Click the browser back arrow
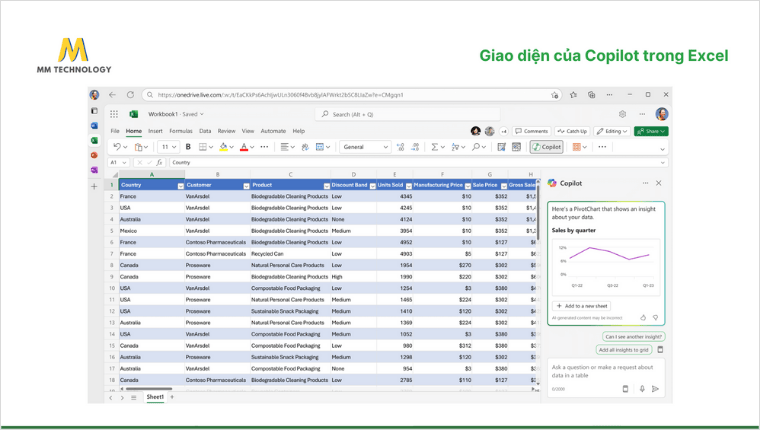The height and width of the screenshot is (430, 760). click(112, 95)
